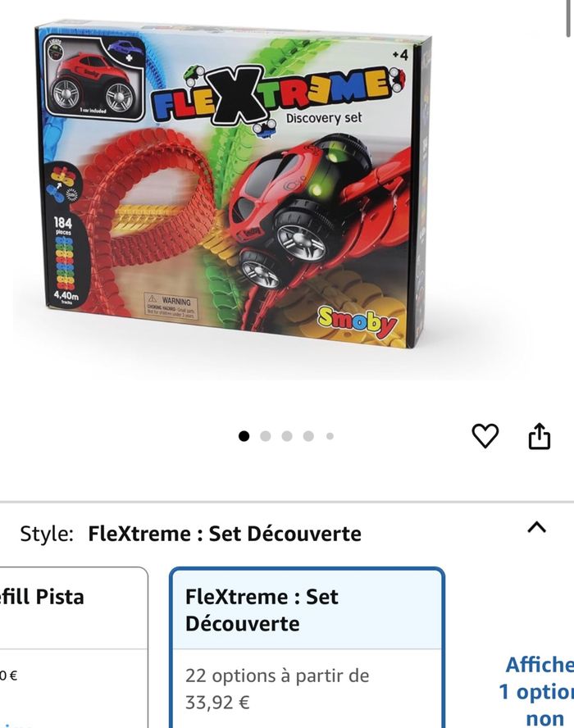Tap the 33,92 € price in selected card
This screenshot has width=574, height=728.
pyautogui.click(x=217, y=703)
